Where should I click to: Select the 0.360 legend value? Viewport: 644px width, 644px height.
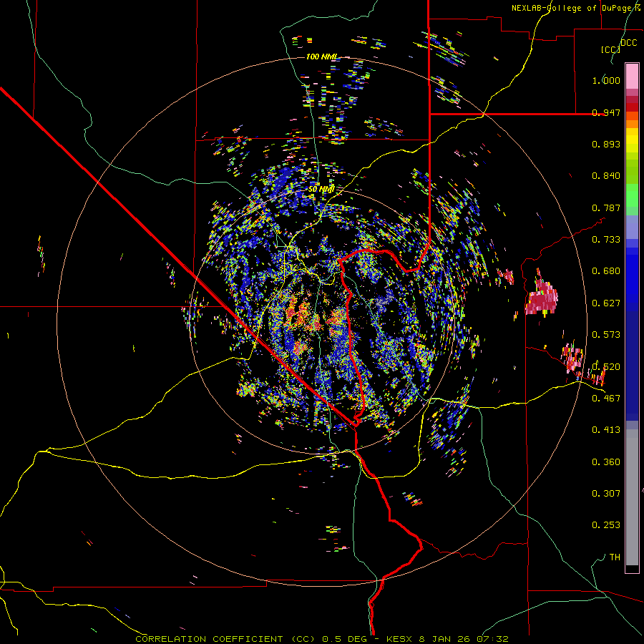click(606, 462)
